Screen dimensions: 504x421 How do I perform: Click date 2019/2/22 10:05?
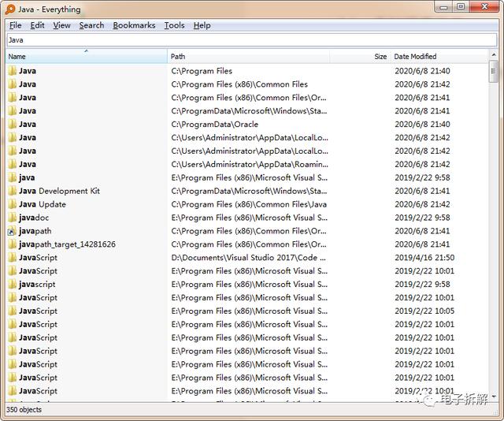click(424, 311)
